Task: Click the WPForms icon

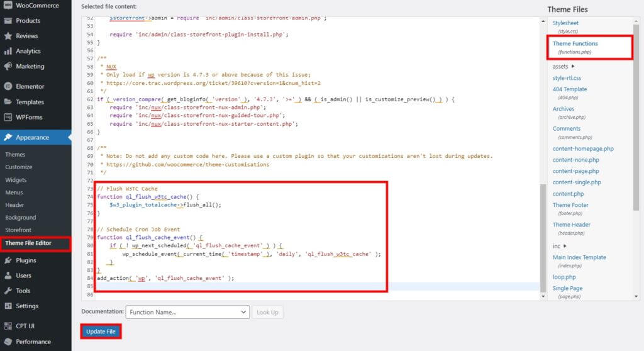Action: coord(8,117)
